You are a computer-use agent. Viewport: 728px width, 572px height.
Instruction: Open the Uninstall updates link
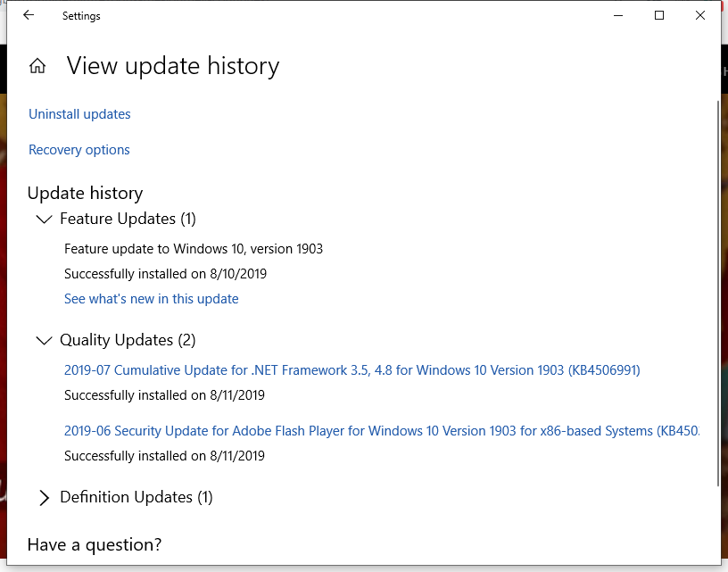pyautogui.click(x=79, y=114)
